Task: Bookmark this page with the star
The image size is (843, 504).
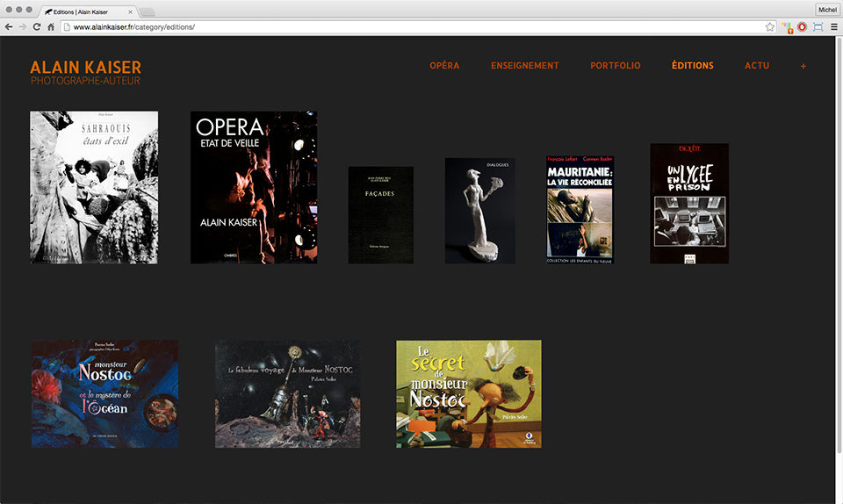Action: (x=770, y=27)
